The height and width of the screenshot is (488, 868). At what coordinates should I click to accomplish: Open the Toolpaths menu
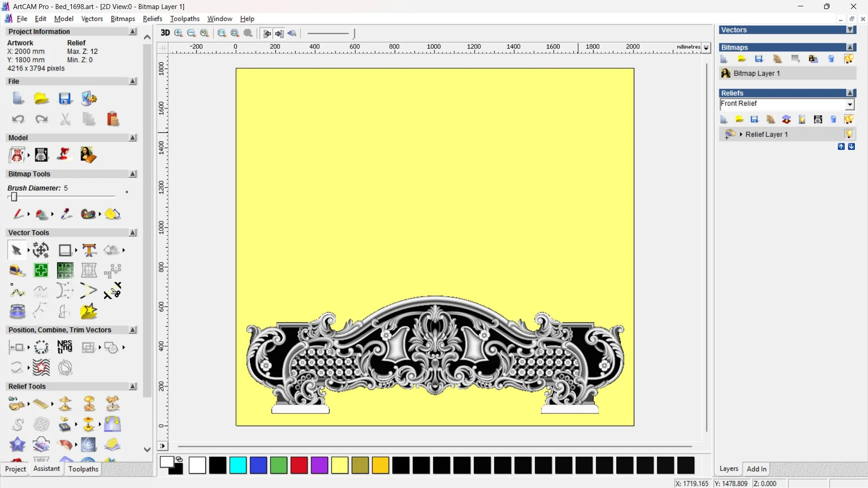coord(184,19)
